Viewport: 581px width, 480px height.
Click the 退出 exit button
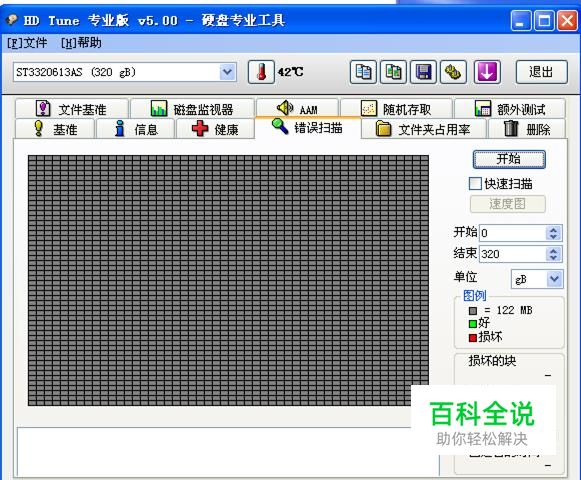(541, 72)
